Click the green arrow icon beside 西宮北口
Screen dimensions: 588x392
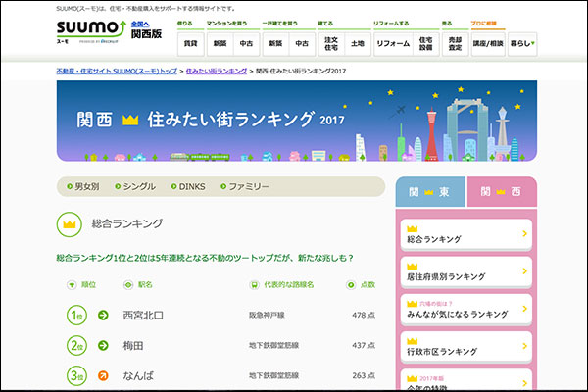tap(104, 316)
